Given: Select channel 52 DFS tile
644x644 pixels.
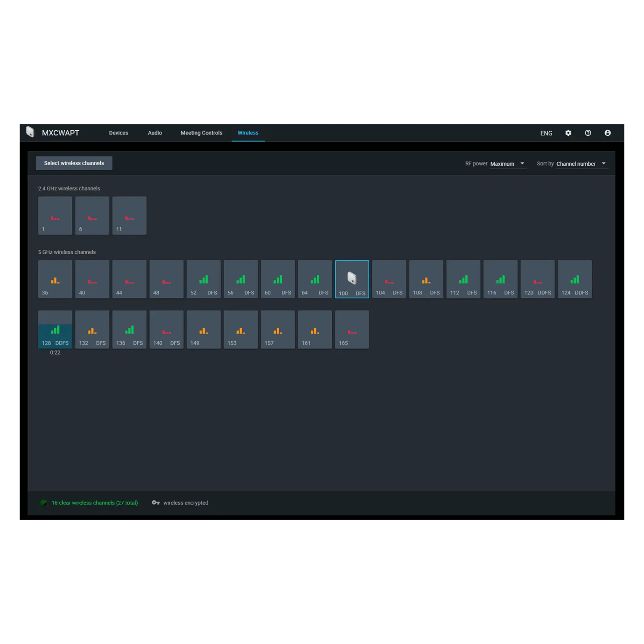Looking at the screenshot, I should pyautogui.click(x=203, y=279).
